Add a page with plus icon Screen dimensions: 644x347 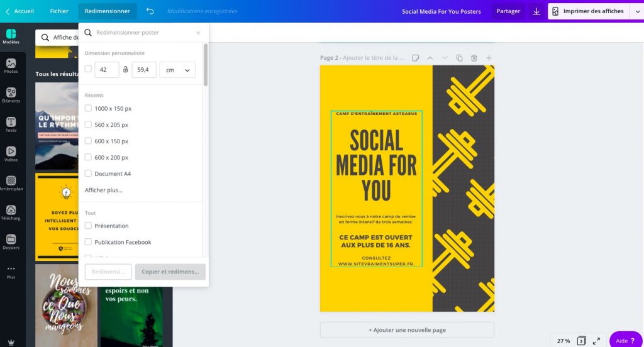pos(489,58)
